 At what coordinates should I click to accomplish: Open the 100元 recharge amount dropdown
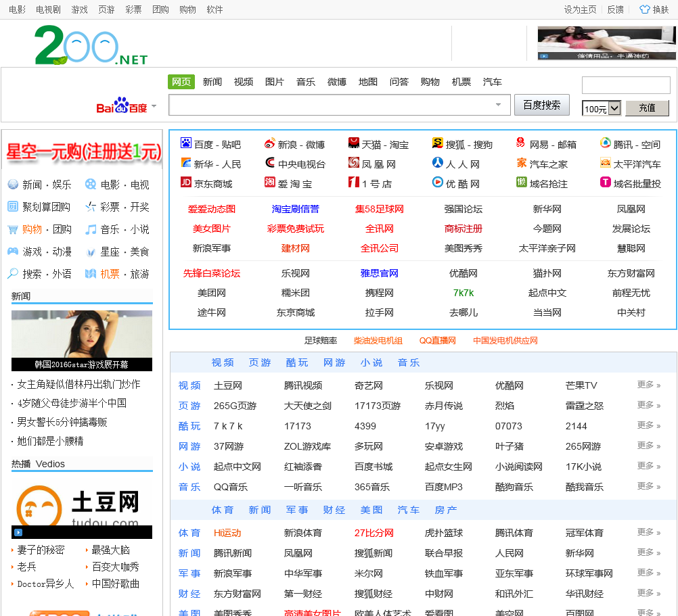614,108
